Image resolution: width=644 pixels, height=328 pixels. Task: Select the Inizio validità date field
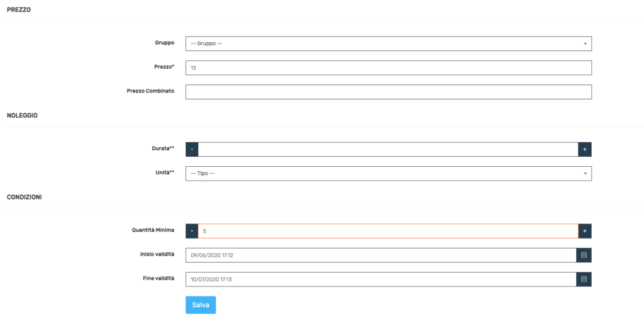(381, 255)
